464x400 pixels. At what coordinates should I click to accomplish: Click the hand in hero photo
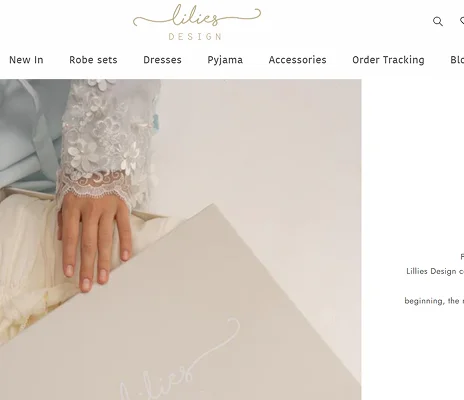point(94,242)
